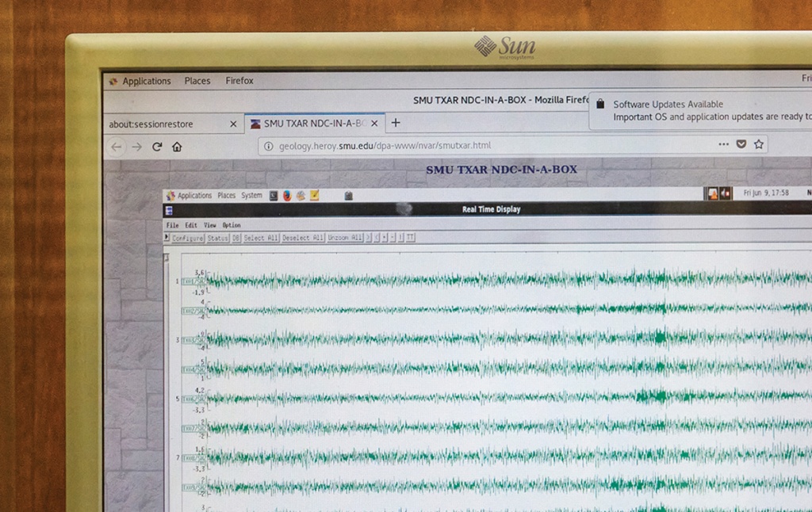
Task: Click the network status icon in the inner tray
Action: click(x=713, y=193)
